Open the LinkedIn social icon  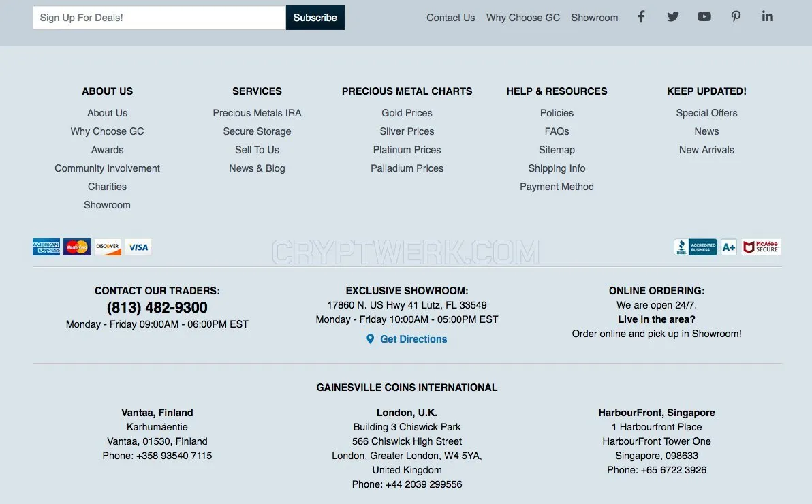tap(768, 16)
